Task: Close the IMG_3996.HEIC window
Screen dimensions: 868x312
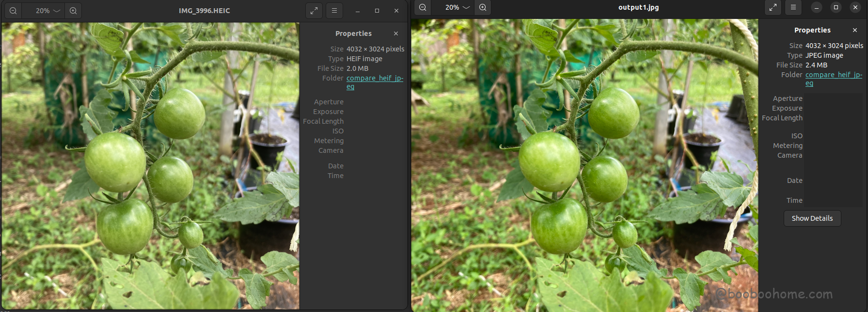Action: pos(396,11)
